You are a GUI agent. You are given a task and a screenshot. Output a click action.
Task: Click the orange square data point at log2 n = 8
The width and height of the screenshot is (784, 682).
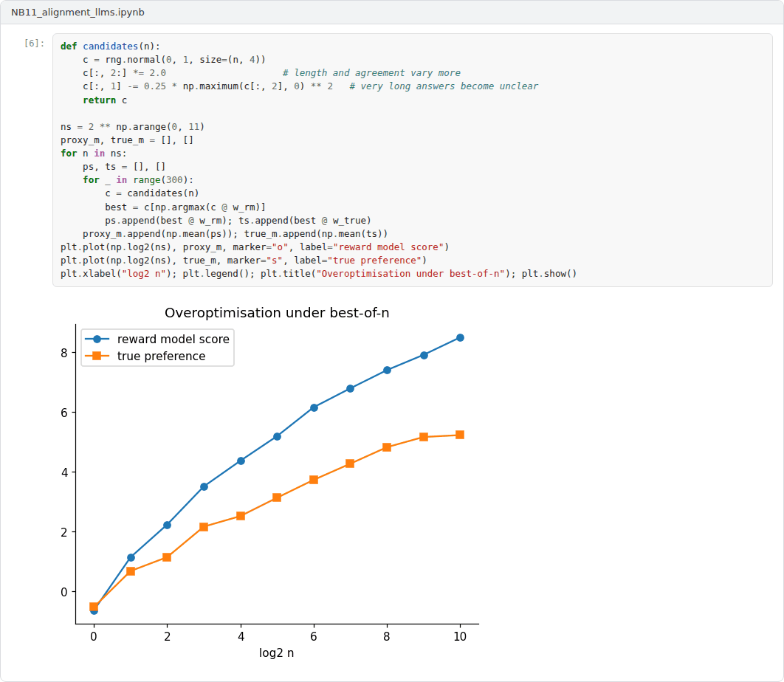coord(387,447)
